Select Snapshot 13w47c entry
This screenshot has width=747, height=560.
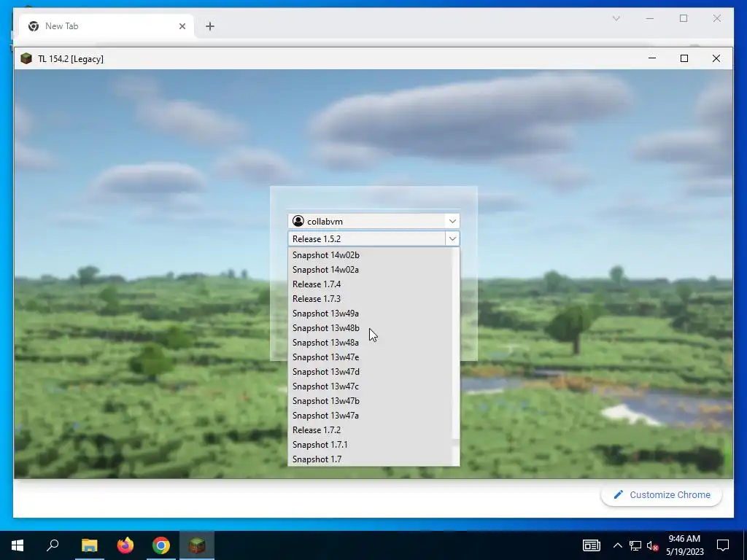point(370,386)
